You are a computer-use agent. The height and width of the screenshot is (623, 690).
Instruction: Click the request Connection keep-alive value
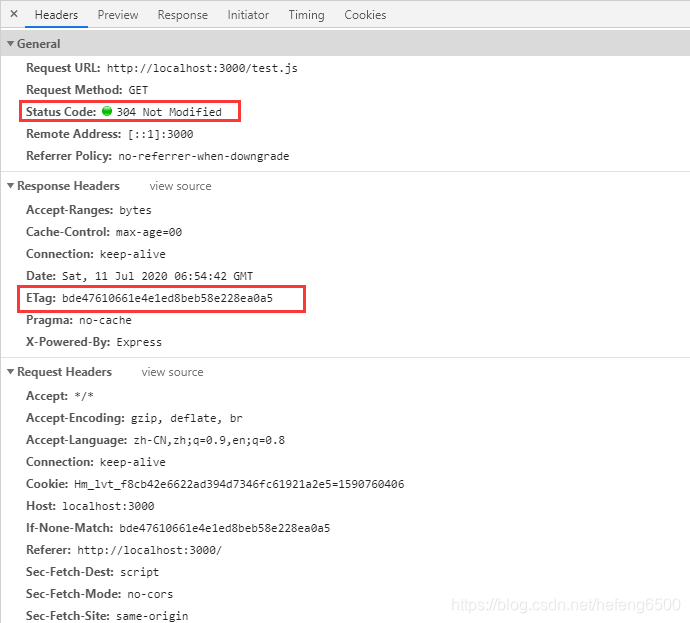[133, 462]
